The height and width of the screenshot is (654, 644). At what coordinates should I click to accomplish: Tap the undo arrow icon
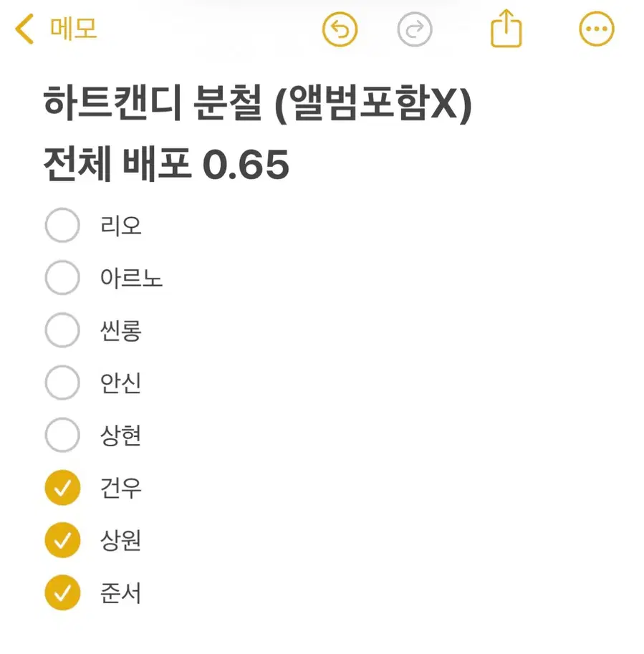(341, 30)
